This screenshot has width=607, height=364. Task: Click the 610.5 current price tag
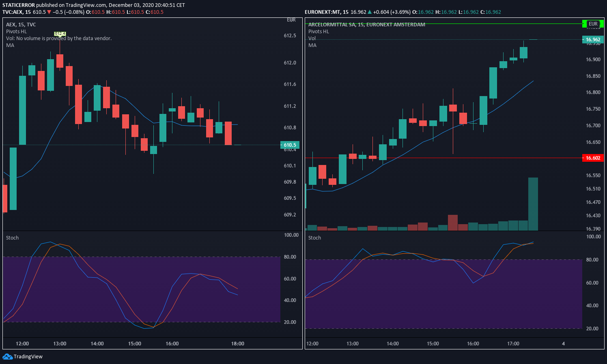pos(290,145)
